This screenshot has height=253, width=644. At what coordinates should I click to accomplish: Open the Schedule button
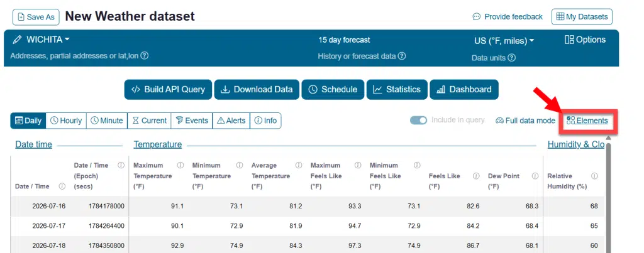pyautogui.click(x=333, y=89)
